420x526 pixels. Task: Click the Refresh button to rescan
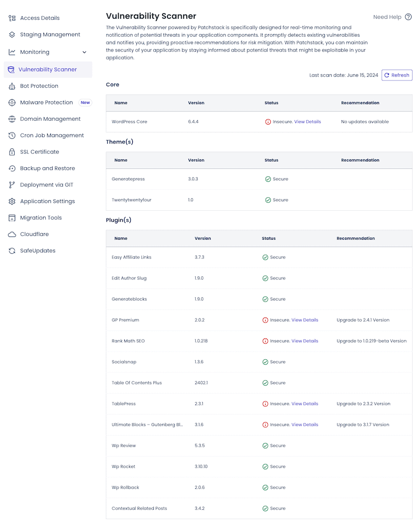pyautogui.click(x=397, y=75)
